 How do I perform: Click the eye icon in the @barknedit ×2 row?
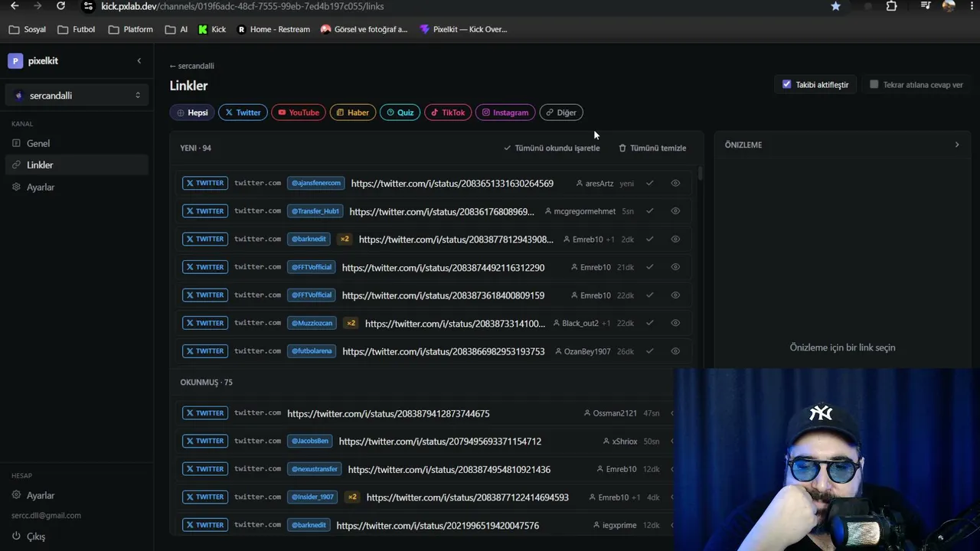click(x=675, y=240)
